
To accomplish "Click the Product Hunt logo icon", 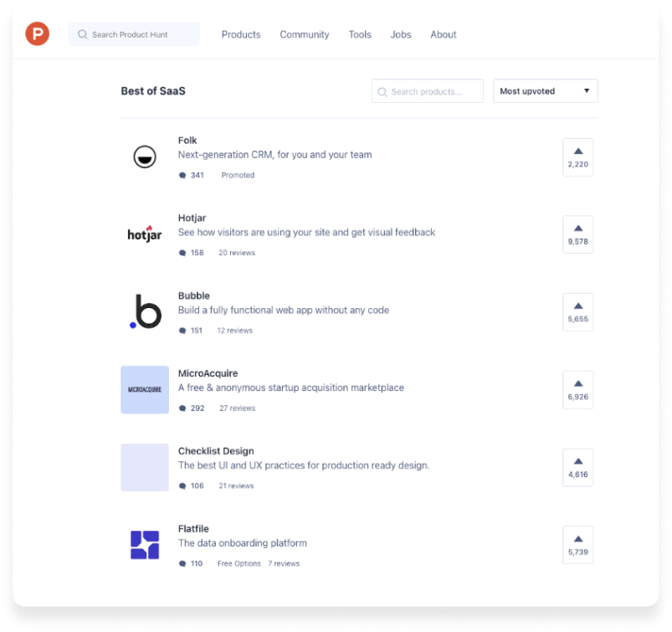I will (37, 34).
